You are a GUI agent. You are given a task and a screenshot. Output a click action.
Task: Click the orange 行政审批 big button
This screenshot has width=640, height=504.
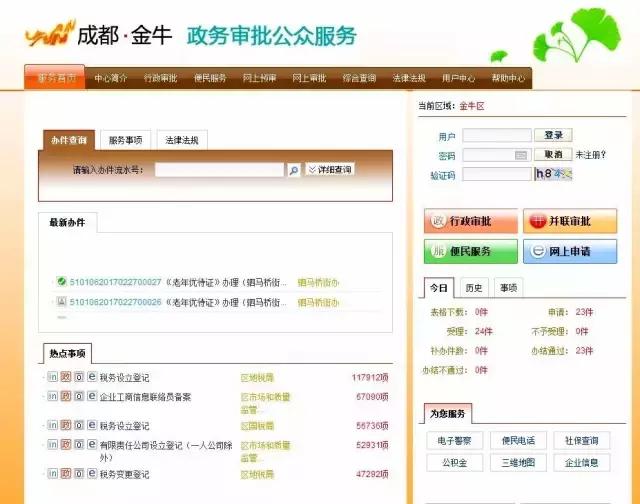click(471, 221)
